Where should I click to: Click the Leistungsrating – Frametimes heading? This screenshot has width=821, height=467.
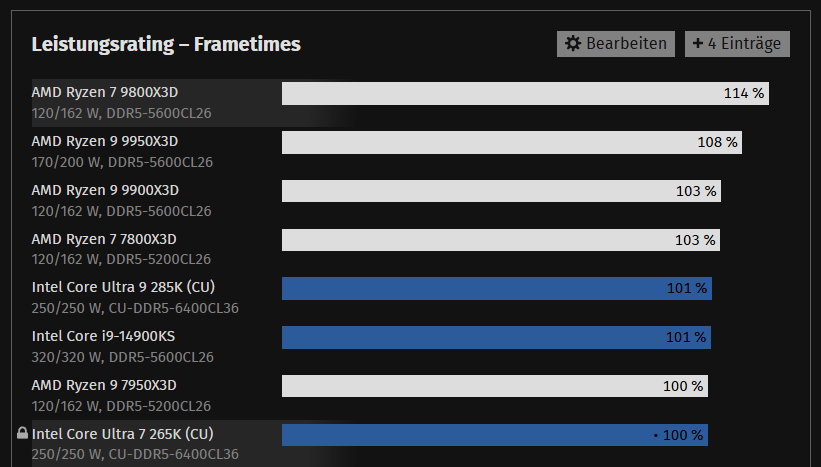click(x=166, y=44)
